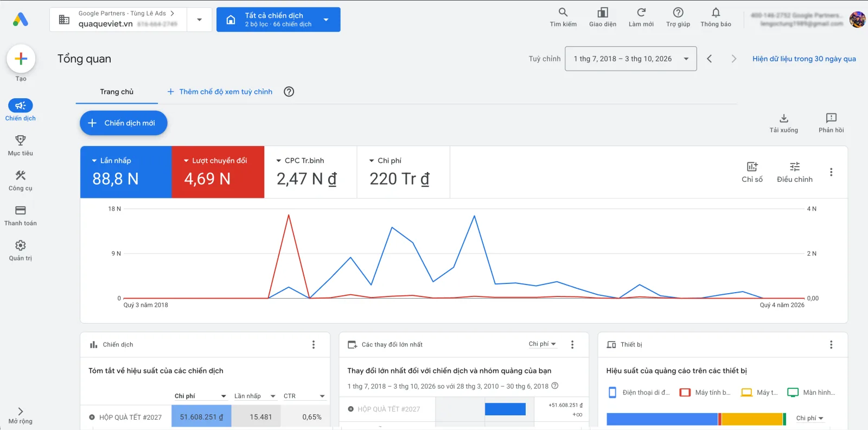Open Trợ giúp help menu

tap(678, 17)
